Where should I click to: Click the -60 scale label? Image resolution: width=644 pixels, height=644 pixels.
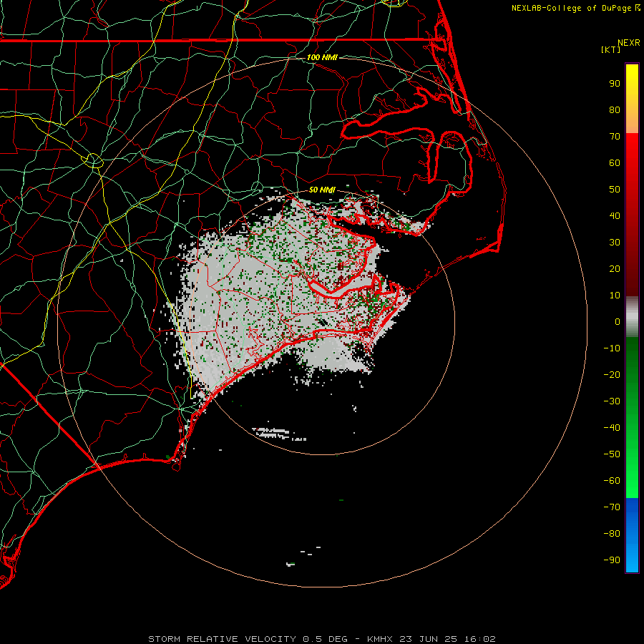[612, 481]
